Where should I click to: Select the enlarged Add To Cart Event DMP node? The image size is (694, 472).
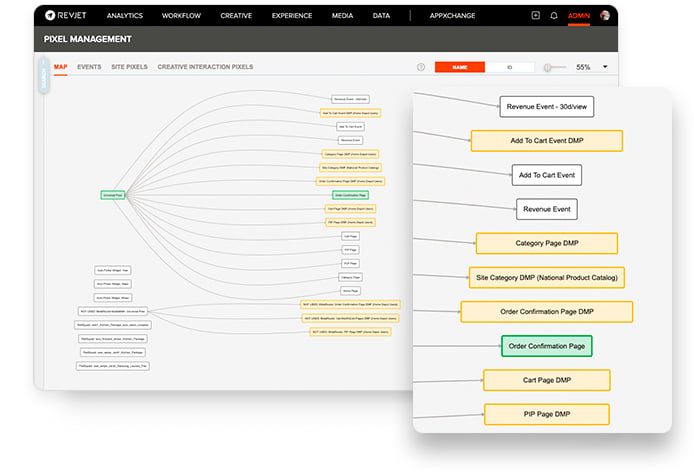tap(546, 141)
